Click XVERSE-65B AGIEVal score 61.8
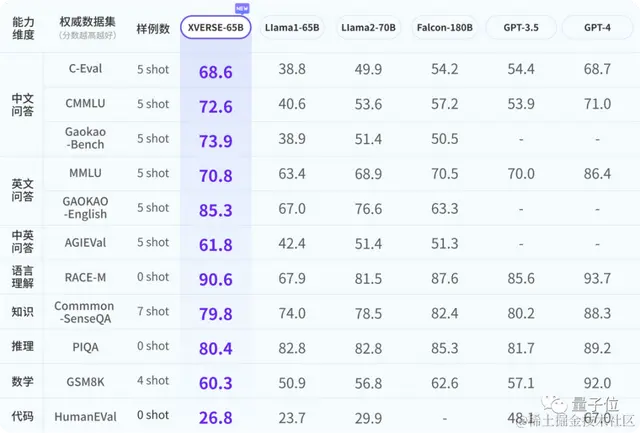Image resolution: width=640 pixels, height=433 pixels. 216,245
